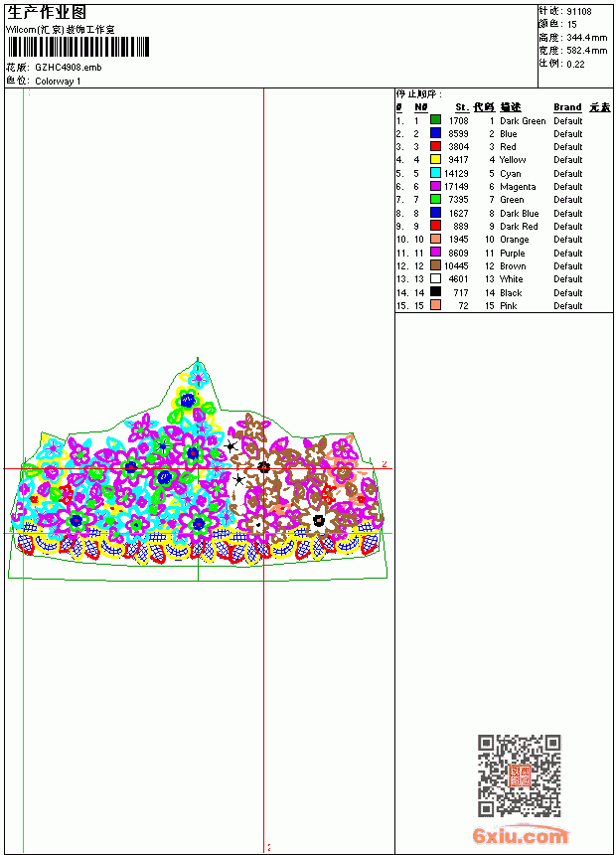Click the 'St.' stitch count column header
Screen dimensions: 616x855
[462, 107]
